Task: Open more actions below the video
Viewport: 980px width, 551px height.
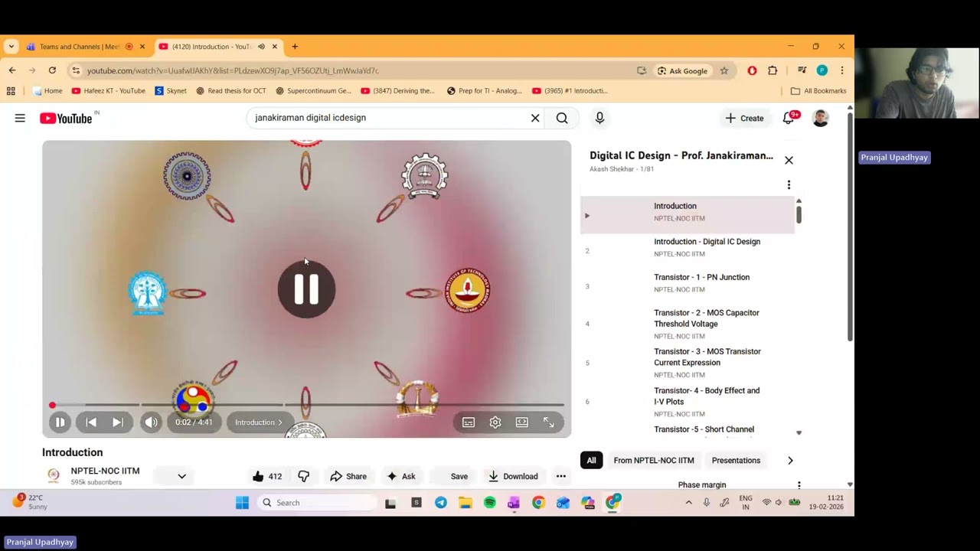Action: click(561, 476)
